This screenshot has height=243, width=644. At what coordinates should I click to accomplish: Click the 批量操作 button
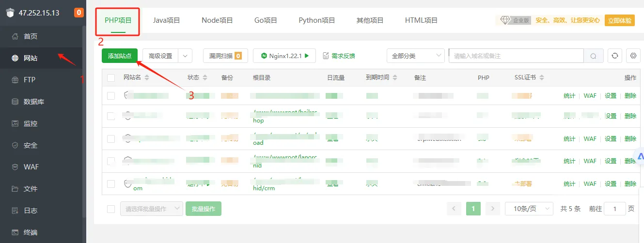coord(204,209)
